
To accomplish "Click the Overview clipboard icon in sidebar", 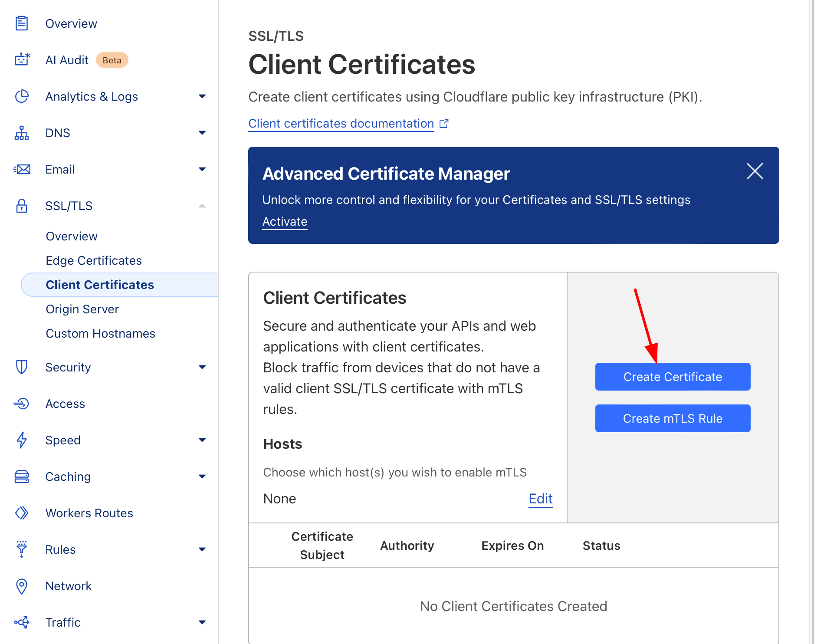I will point(22,23).
